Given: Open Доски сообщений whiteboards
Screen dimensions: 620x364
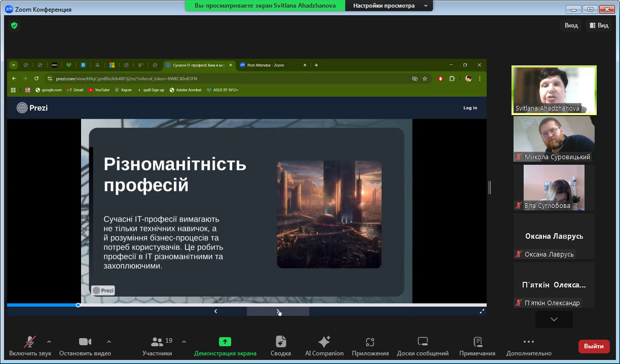Looking at the screenshot, I should [423, 342].
